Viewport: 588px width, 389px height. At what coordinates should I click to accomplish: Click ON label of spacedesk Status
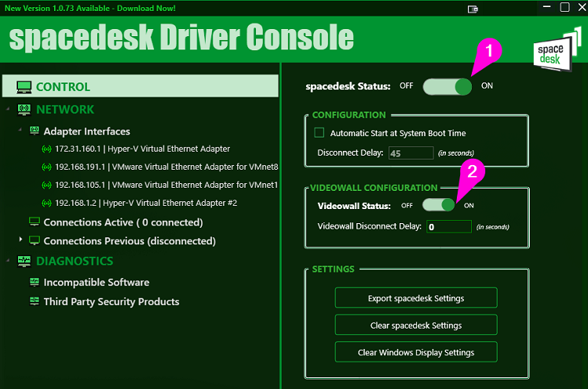pyautogui.click(x=487, y=86)
